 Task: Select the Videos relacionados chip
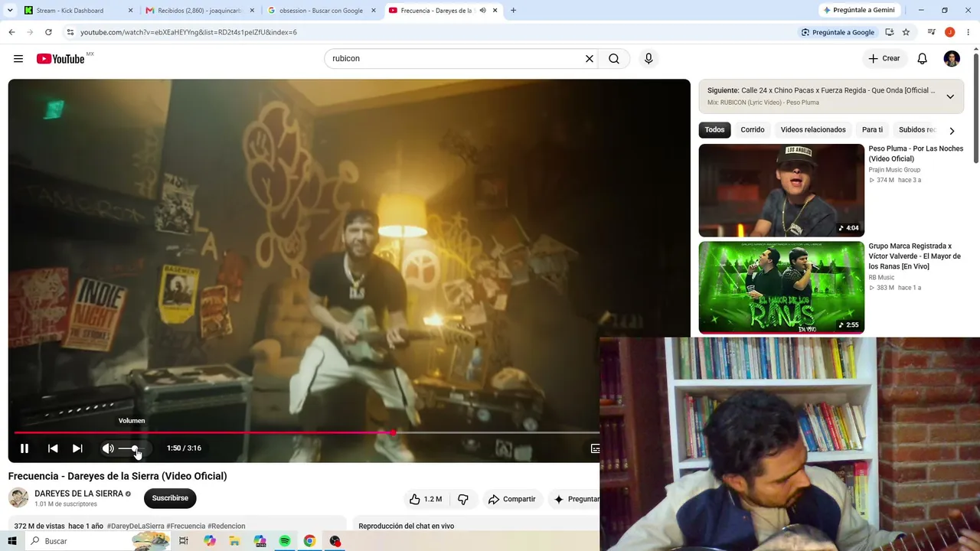pyautogui.click(x=813, y=130)
